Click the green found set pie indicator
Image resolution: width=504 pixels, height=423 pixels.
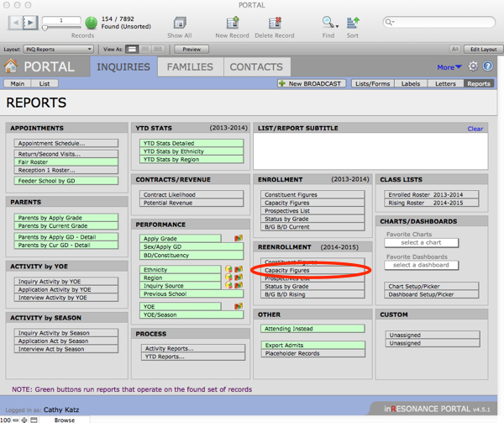click(x=91, y=23)
